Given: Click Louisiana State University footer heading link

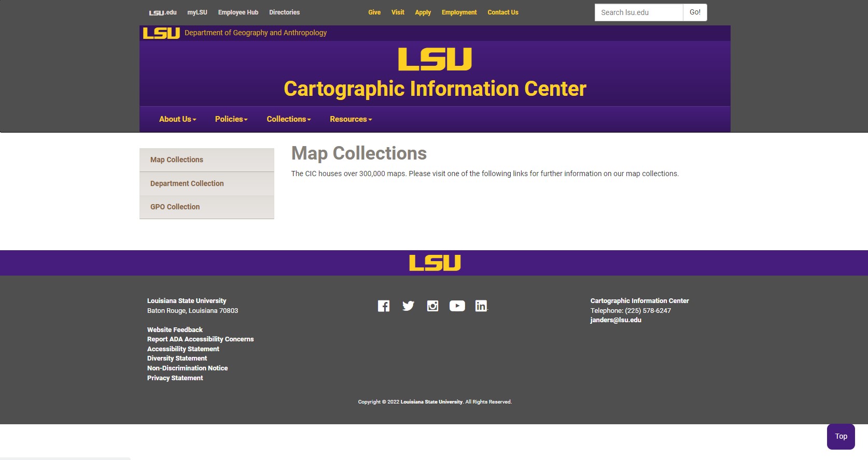Looking at the screenshot, I should 187,301.
